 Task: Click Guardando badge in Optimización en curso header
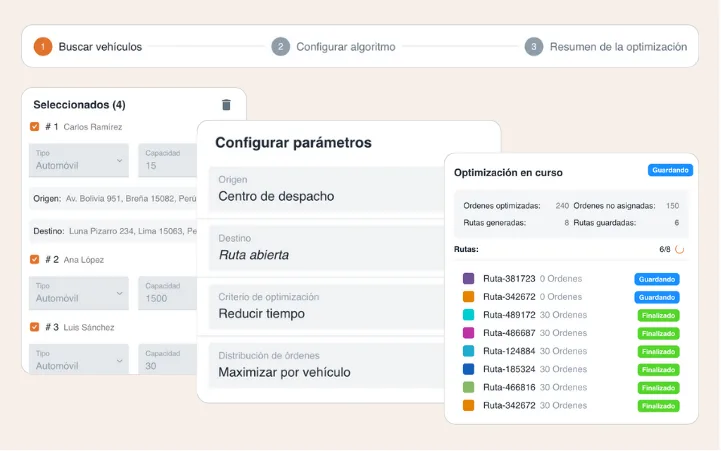coord(670,170)
